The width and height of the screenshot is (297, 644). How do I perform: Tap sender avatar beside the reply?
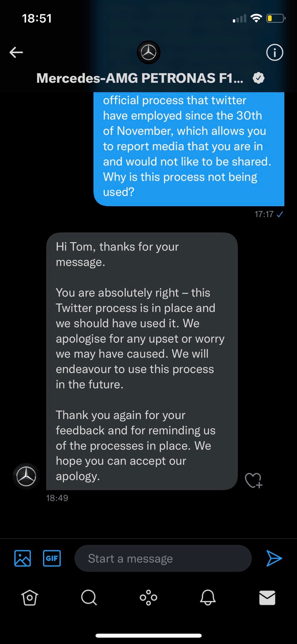point(26,476)
